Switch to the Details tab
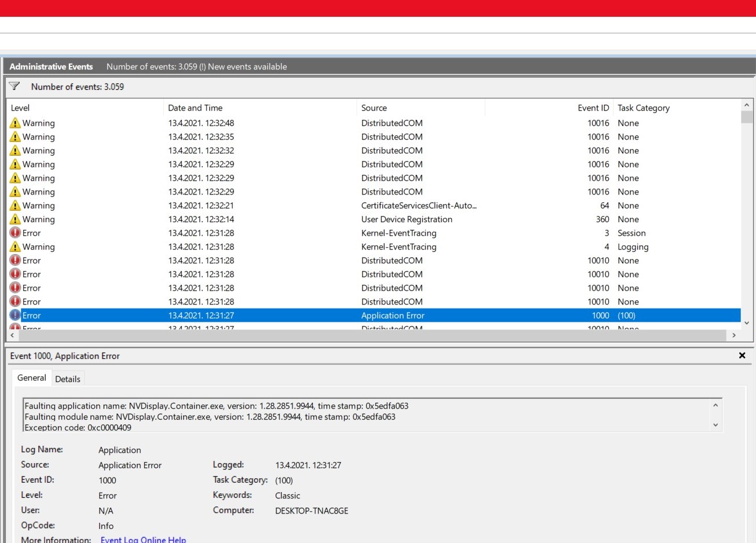The width and height of the screenshot is (756, 543). click(x=68, y=379)
